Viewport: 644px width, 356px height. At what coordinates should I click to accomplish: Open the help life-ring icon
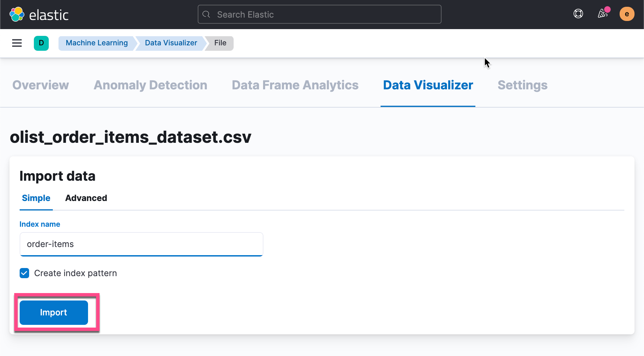click(x=578, y=14)
